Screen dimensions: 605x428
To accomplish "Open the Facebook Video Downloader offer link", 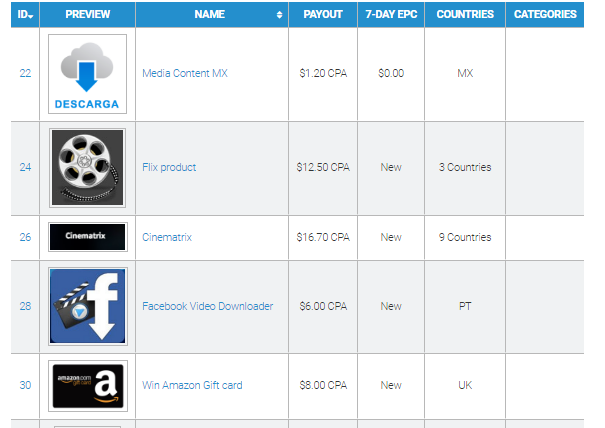I will pyautogui.click(x=208, y=306).
